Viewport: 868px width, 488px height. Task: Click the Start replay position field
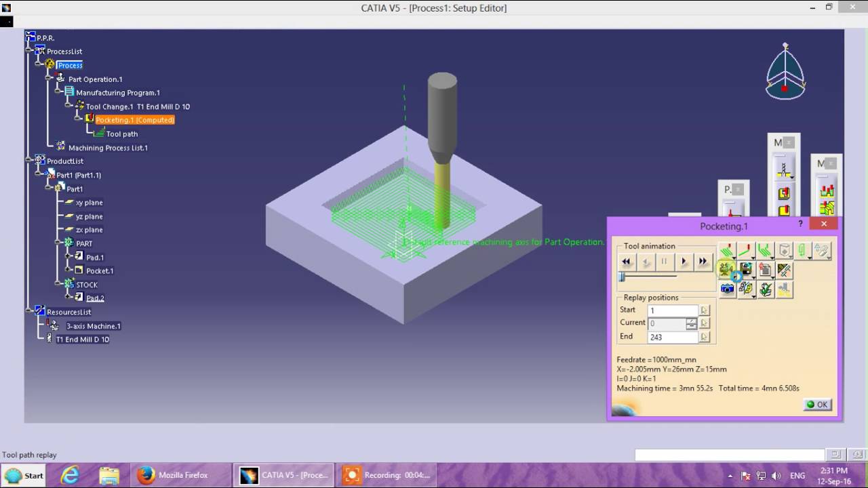point(673,310)
